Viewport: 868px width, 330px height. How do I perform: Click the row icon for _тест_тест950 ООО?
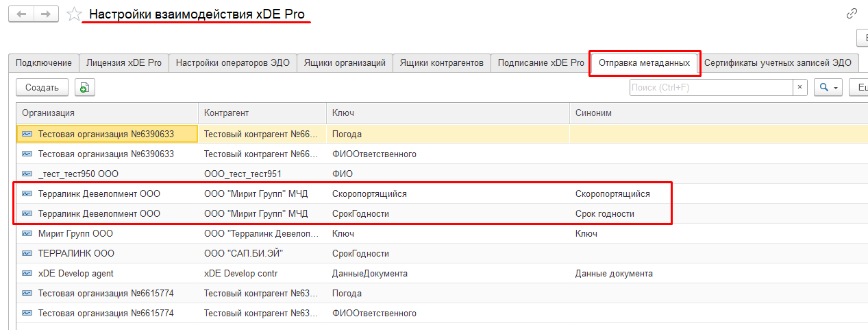pos(27,174)
